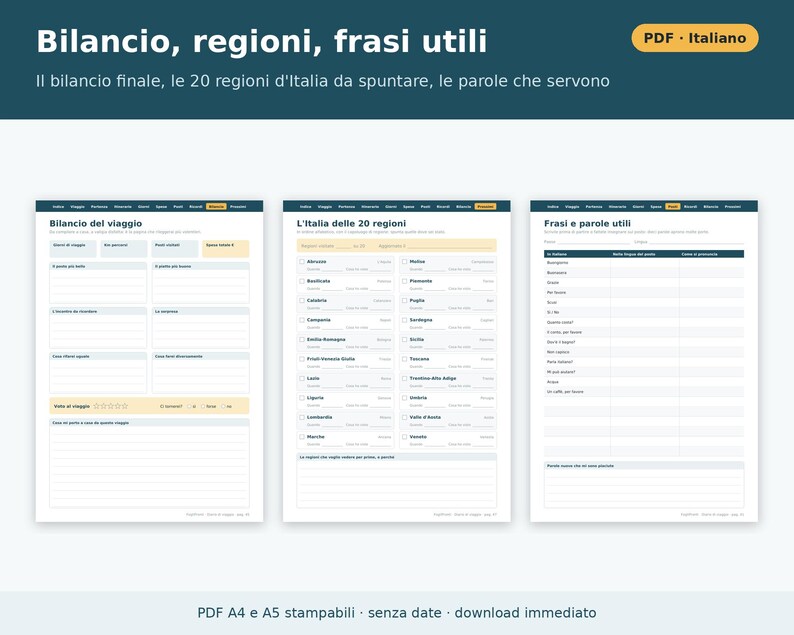
Task: Mark Friuli-Venezia Giulia as visited
Action: pos(302,359)
